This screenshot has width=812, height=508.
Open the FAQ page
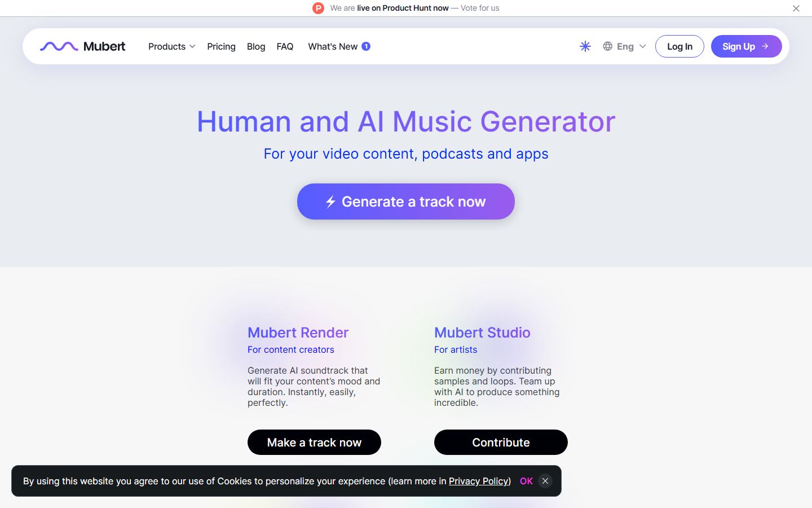285,46
